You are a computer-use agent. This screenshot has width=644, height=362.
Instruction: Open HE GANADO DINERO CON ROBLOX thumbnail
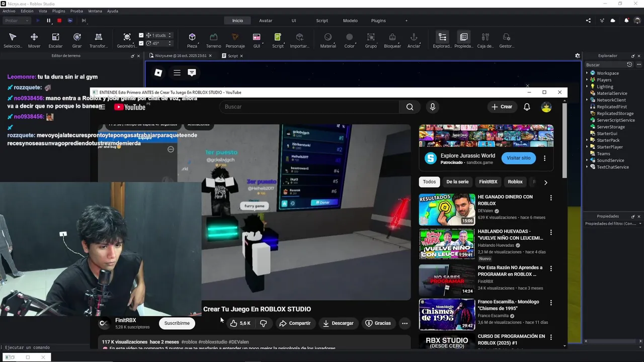447,209
